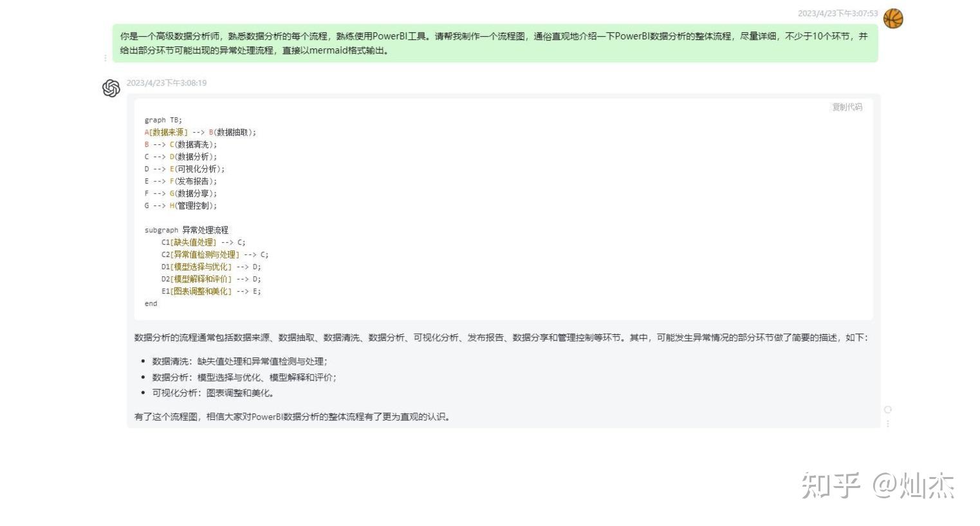Click the basketball user avatar

tap(892, 19)
